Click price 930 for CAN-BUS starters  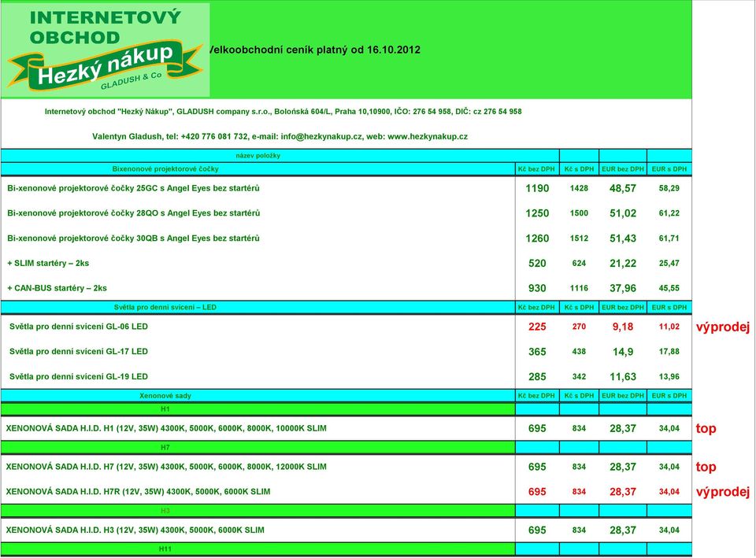537,289
